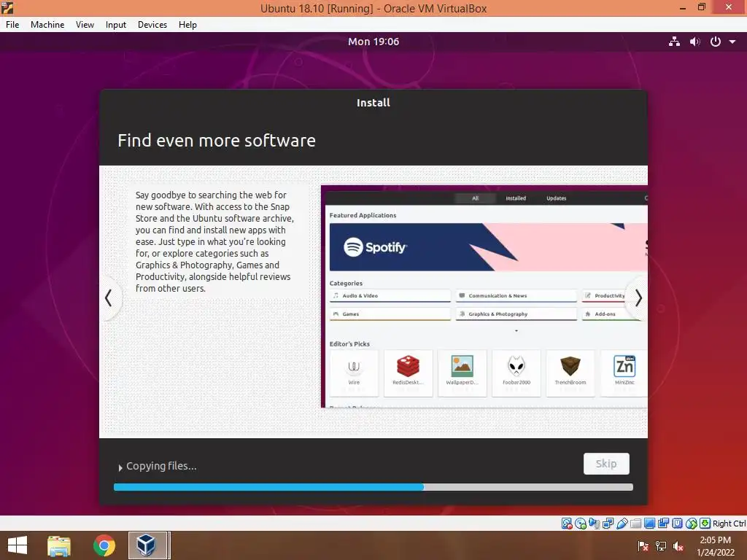Open the Machine menu

[47, 25]
